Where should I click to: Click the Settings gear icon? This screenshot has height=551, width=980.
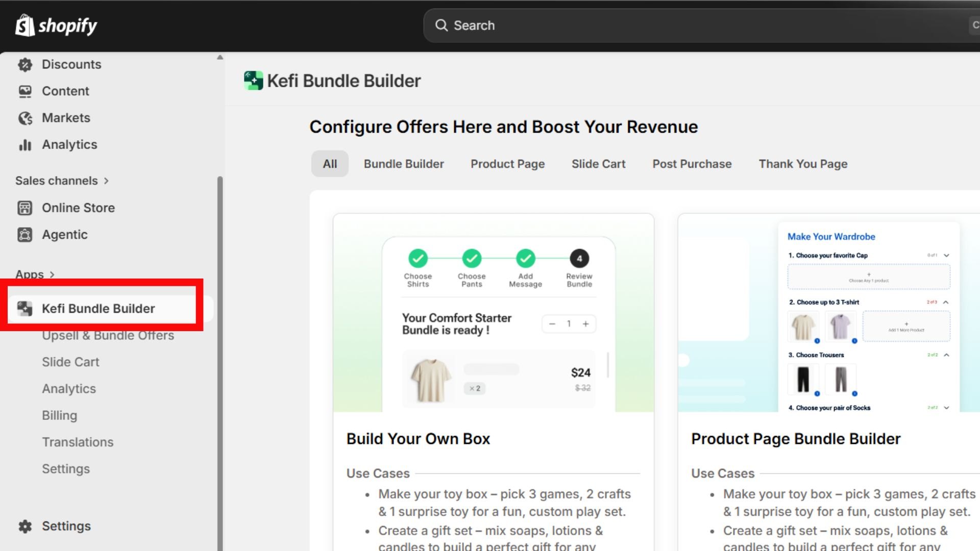25,527
